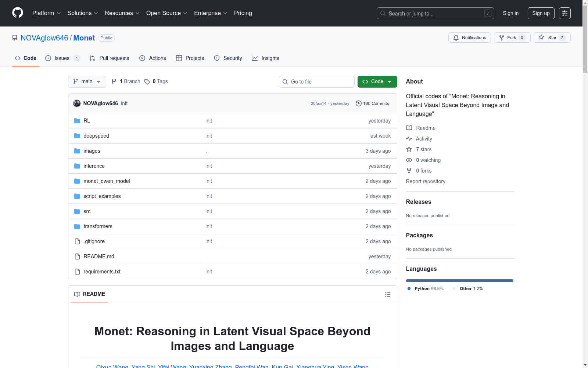Open the Packages heading link
The height and width of the screenshot is (368, 588).
tap(419, 235)
